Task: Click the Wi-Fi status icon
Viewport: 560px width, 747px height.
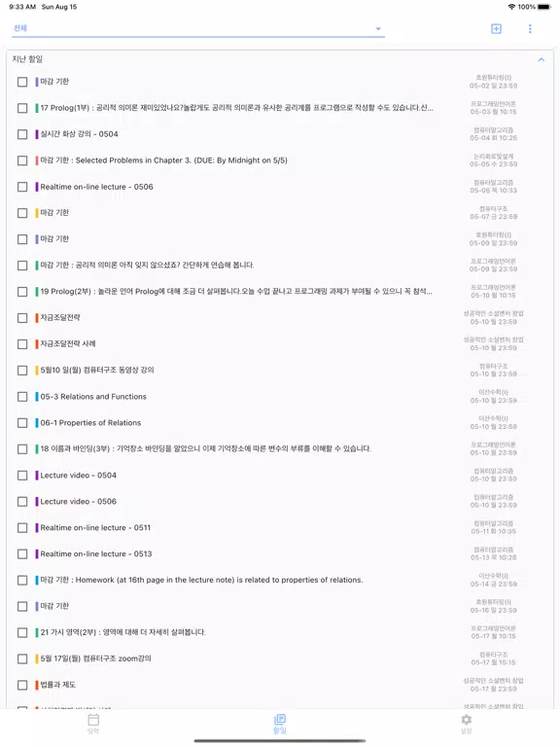Action: tap(511, 7)
